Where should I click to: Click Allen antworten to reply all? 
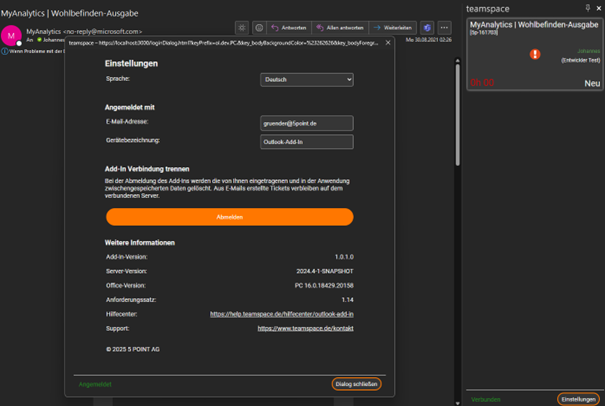click(340, 28)
